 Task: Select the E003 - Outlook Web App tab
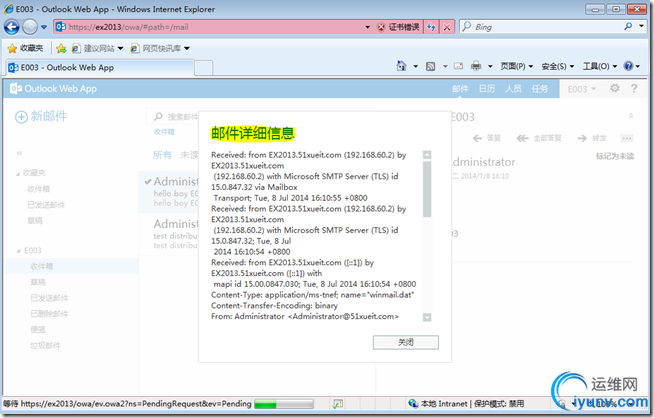100,68
